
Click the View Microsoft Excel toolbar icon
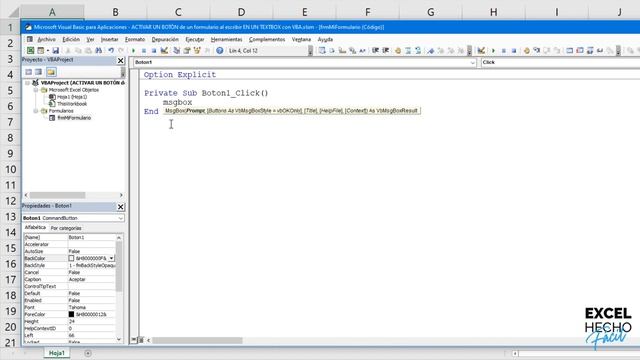click(x=30, y=51)
